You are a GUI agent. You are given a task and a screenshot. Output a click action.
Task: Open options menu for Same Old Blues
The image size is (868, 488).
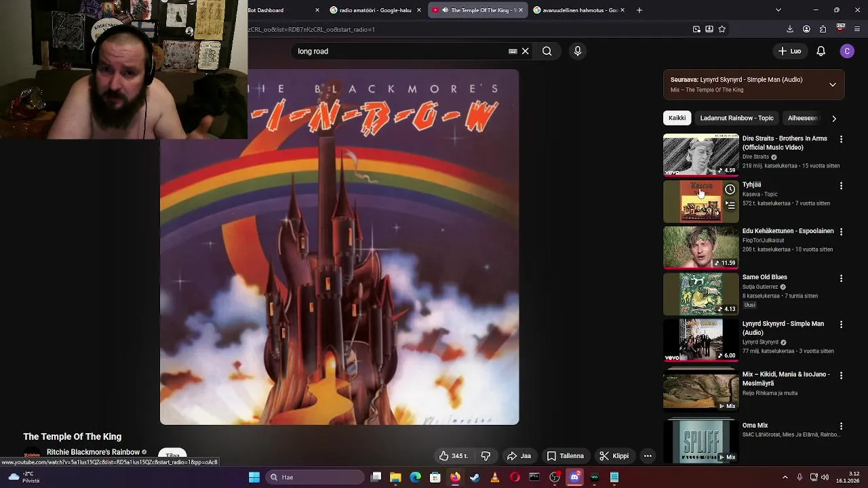(841, 278)
